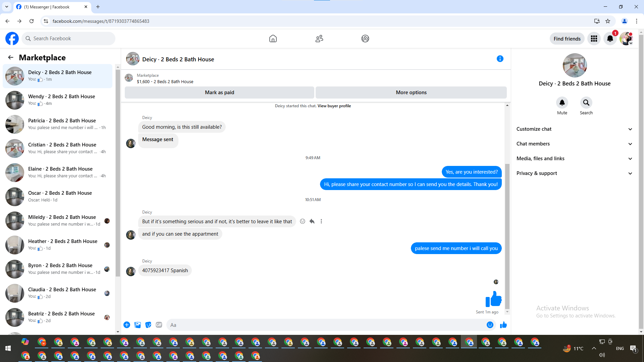View site information icon in address bar

click(x=46, y=21)
